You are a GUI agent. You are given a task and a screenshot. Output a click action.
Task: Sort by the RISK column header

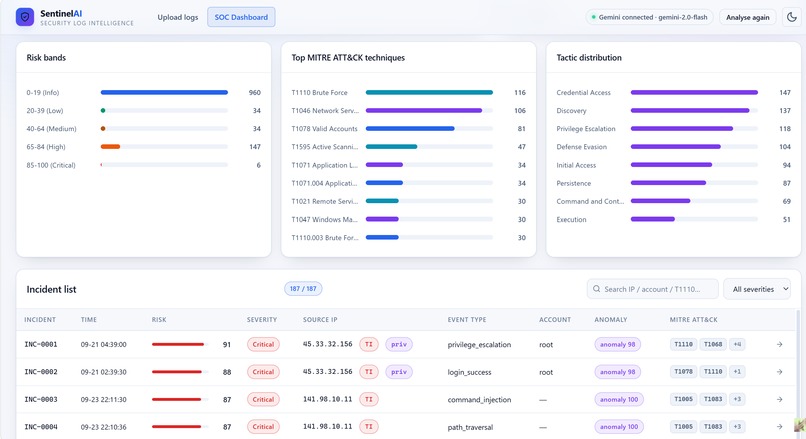[159, 320]
